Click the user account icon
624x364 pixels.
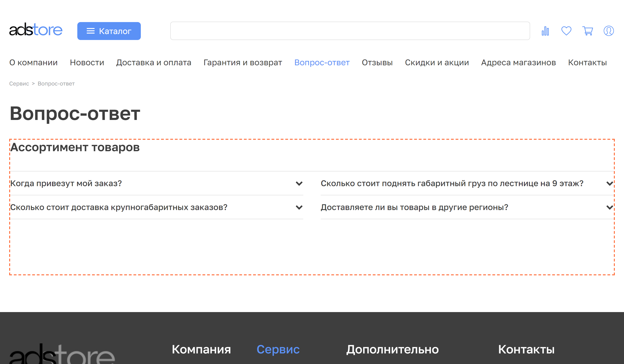[609, 31]
